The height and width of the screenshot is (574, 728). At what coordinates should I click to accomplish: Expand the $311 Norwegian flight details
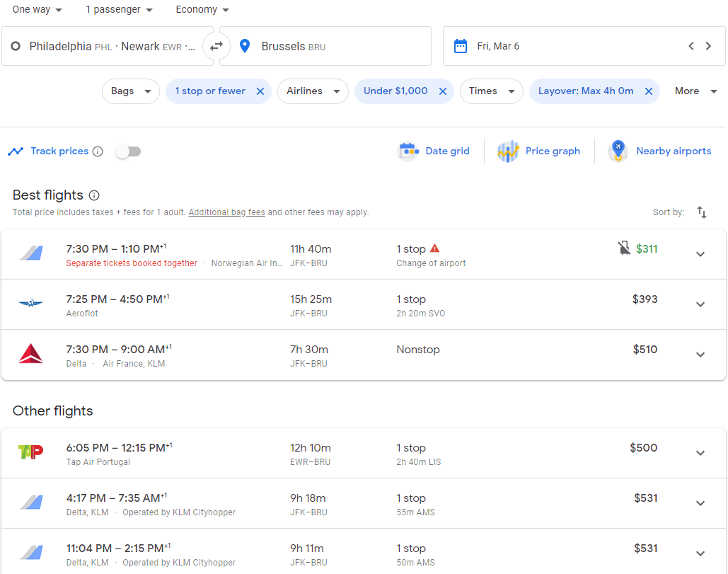(700, 254)
